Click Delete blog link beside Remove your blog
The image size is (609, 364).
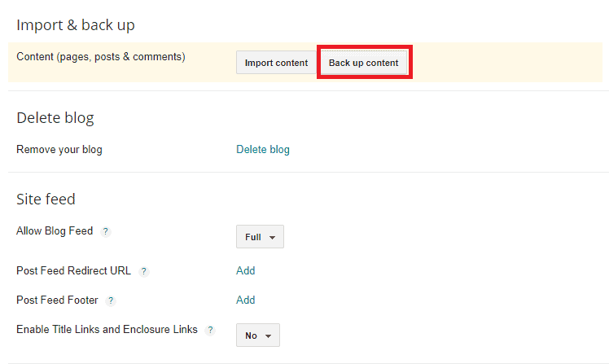click(x=263, y=150)
